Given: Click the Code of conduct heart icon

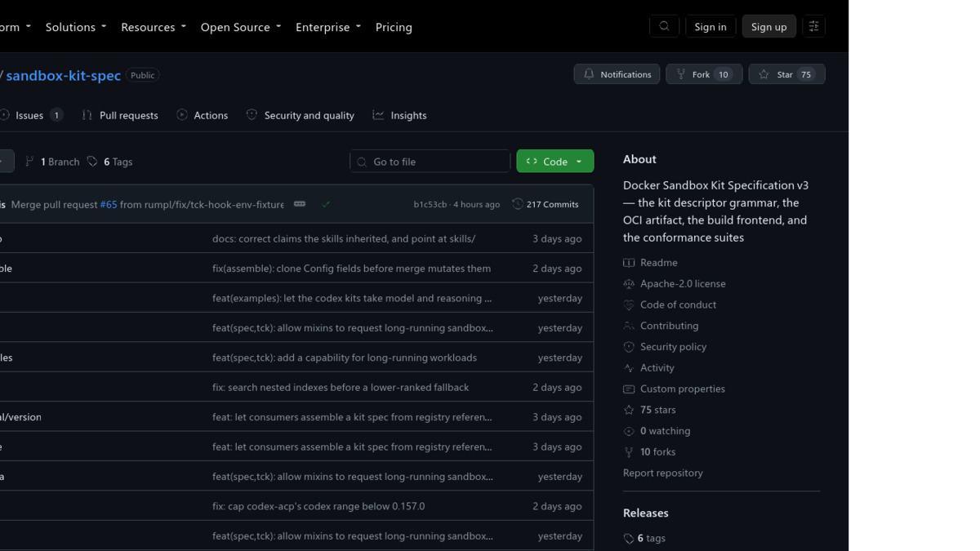Looking at the screenshot, I should (x=629, y=304).
